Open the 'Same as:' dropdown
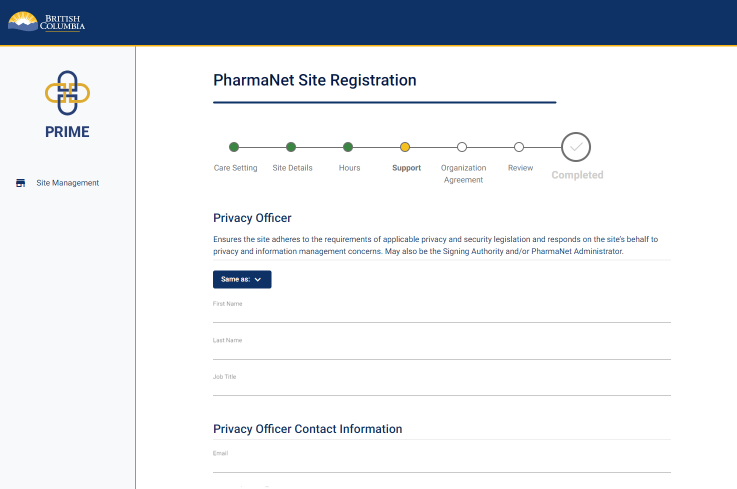This screenshot has width=737, height=489. 242,279
